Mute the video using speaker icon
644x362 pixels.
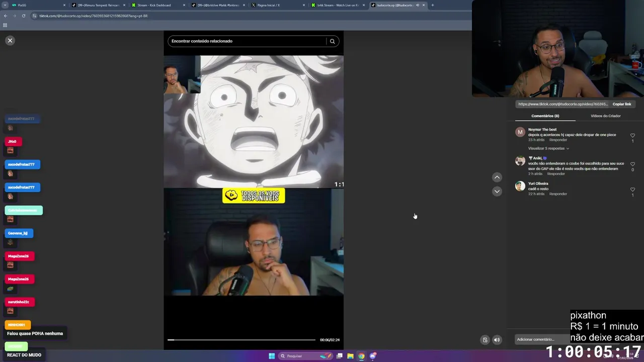[x=497, y=340]
